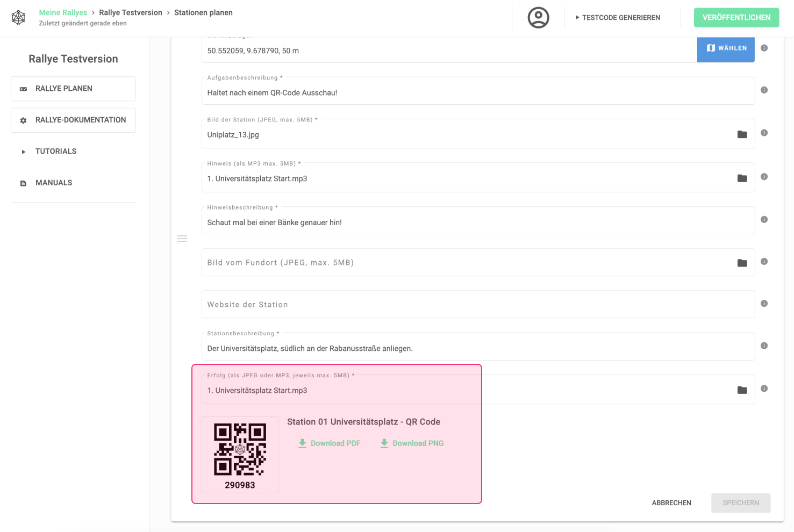Image resolution: width=794 pixels, height=532 pixels.
Task: Click the Wählen map button
Action: click(726, 48)
